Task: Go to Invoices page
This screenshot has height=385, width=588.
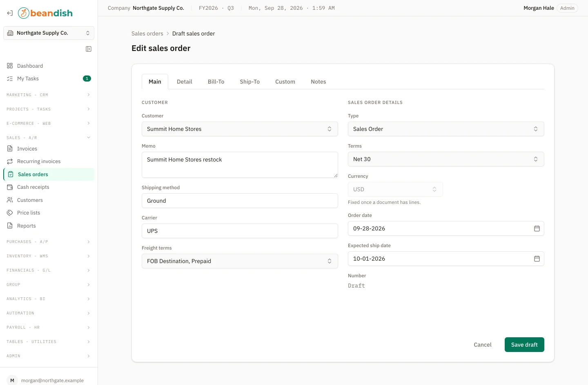Action: coord(49,149)
